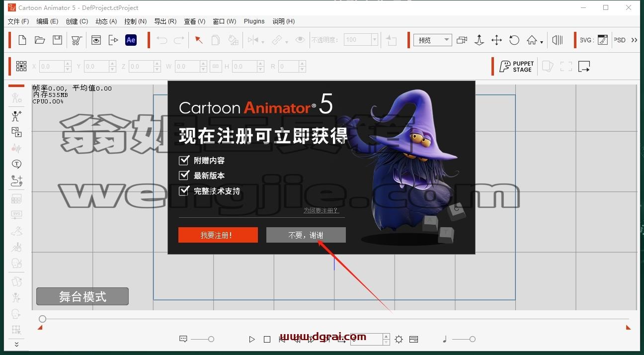Open the 导出 (R) menu

pos(165,21)
